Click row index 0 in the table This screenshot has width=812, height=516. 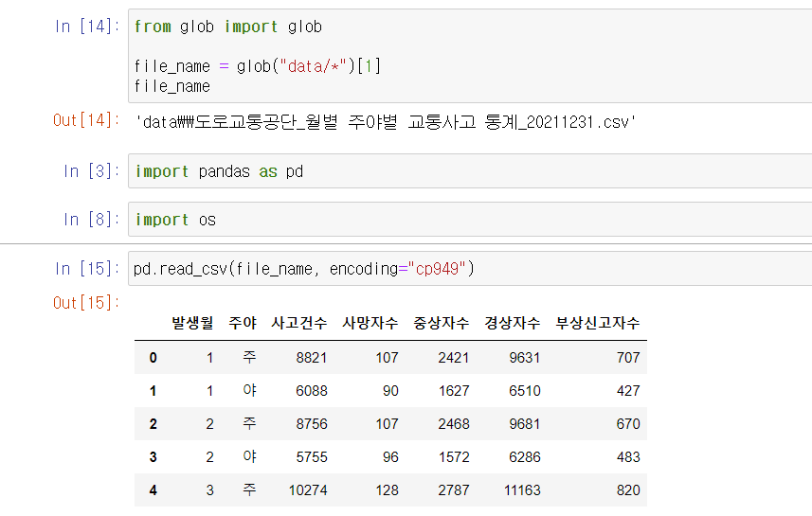pyautogui.click(x=153, y=358)
